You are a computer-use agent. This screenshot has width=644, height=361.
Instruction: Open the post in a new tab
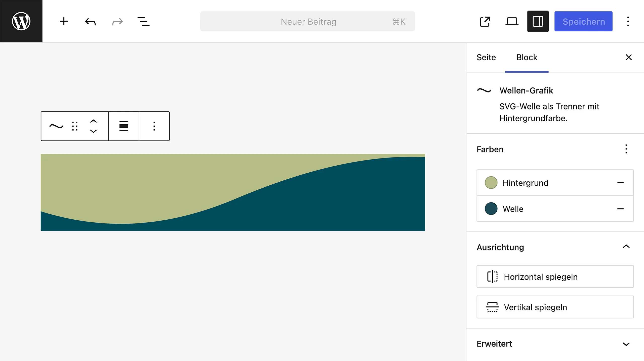point(485,21)
